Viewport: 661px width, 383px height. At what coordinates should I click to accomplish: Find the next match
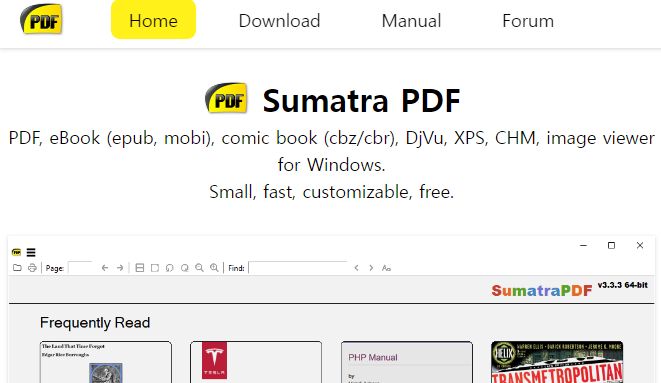click(x=371, y=268)
